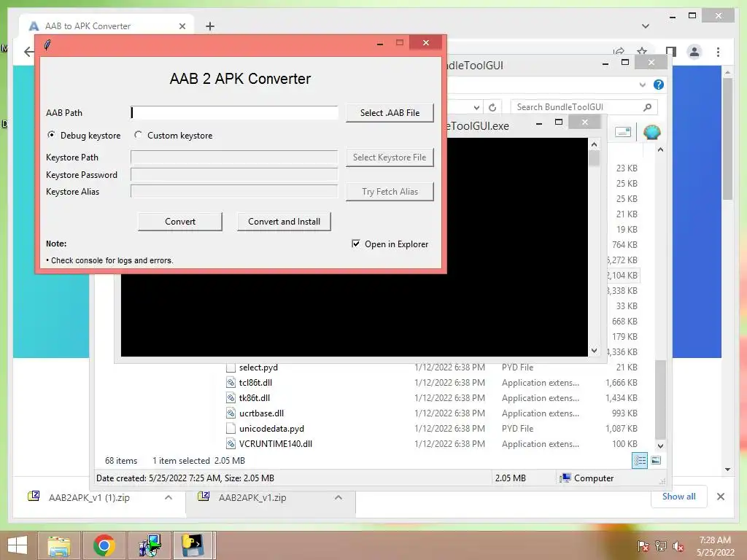Click the Keystore Path field
Image resolution: width=747 pixels, height=560 pixels.
[x=234, y=157]
